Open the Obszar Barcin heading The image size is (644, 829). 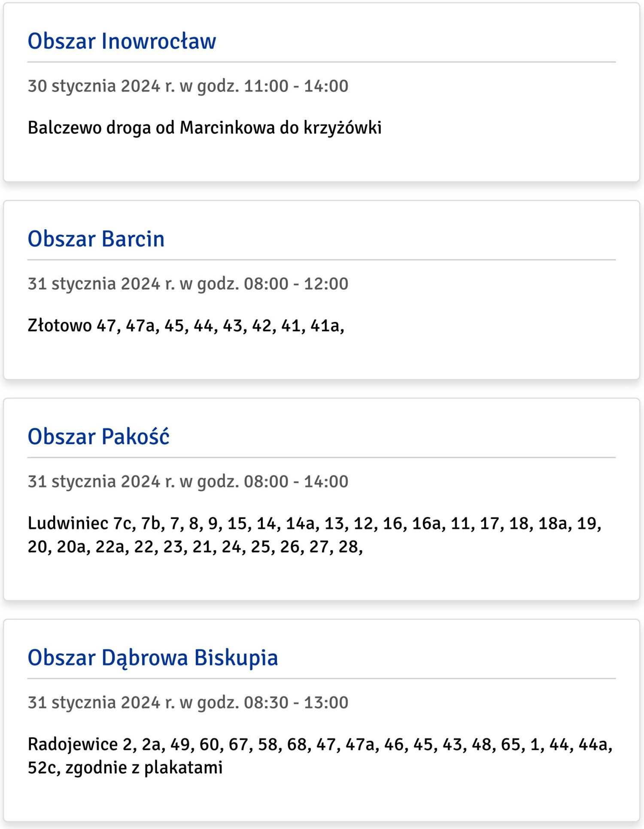click(x=96, y=239)
